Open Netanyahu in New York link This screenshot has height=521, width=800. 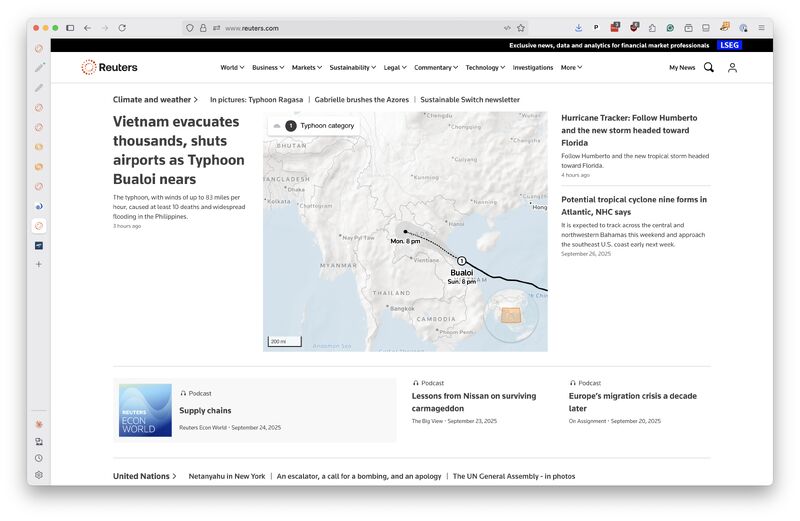(227, 476)
